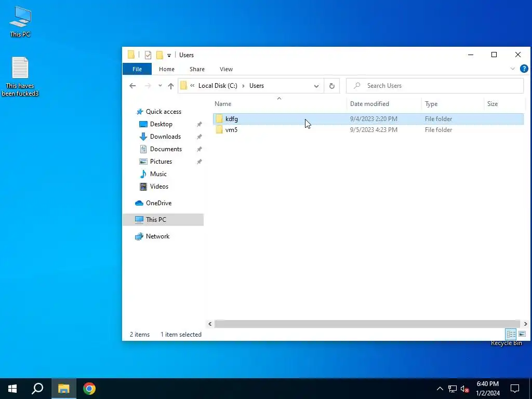532x399 pixels.
Task: Switch to Details view layout
Action: [x=511, y=334]
